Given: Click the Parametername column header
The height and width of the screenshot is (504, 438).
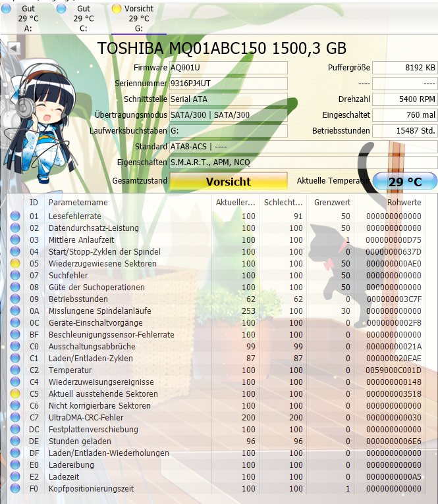Looking at the screenshot, I should (x=128, y=203).
